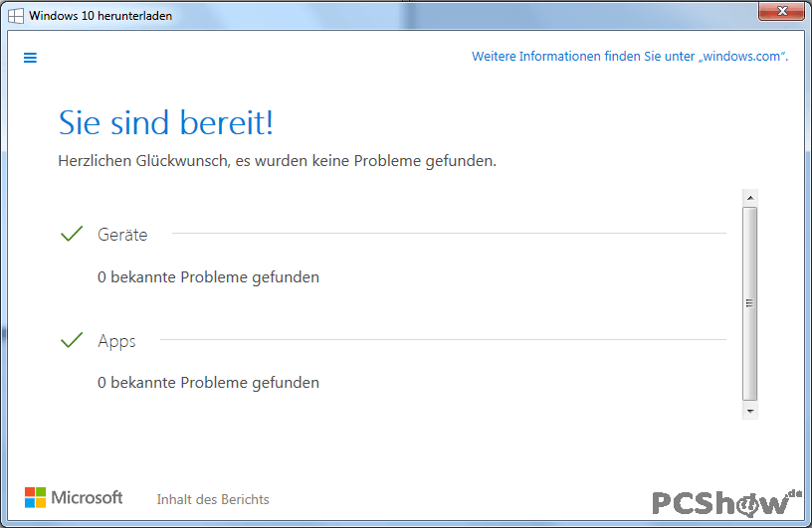Click the Microsoft logo
Screen dimensions: 812x528
(x=74, y=497)
